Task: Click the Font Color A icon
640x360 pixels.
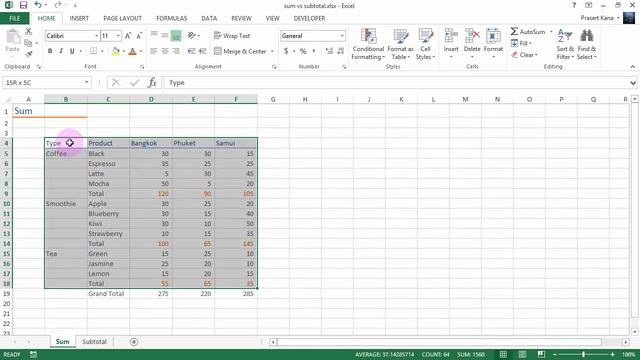Action: point(132,51)
